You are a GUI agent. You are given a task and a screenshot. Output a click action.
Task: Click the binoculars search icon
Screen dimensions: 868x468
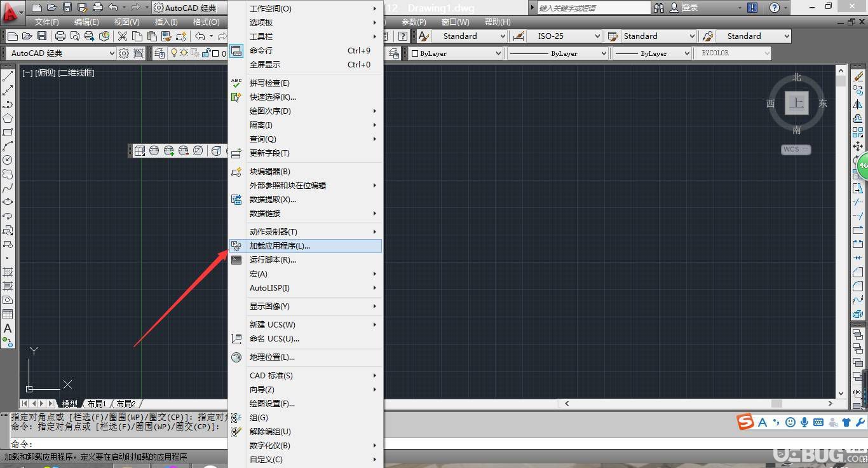click(x=659, y=8)
